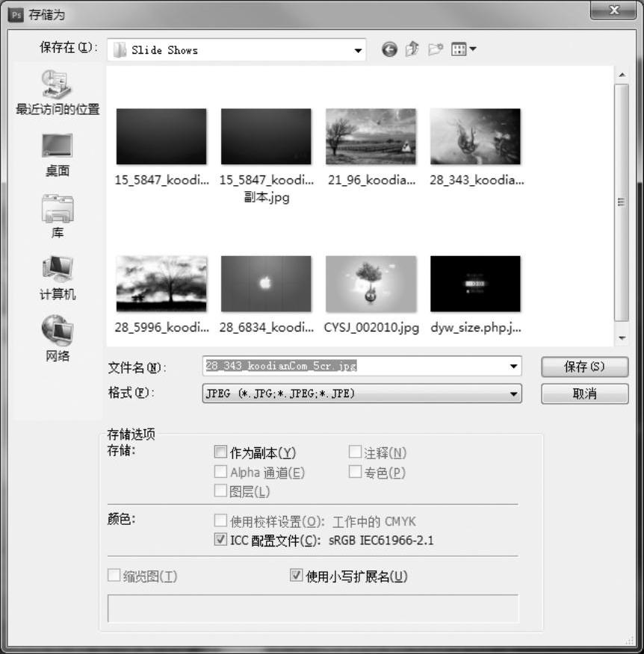The image size is (644, 654).
Task: Open 库 in the sidebar
Action: (58, 216)
